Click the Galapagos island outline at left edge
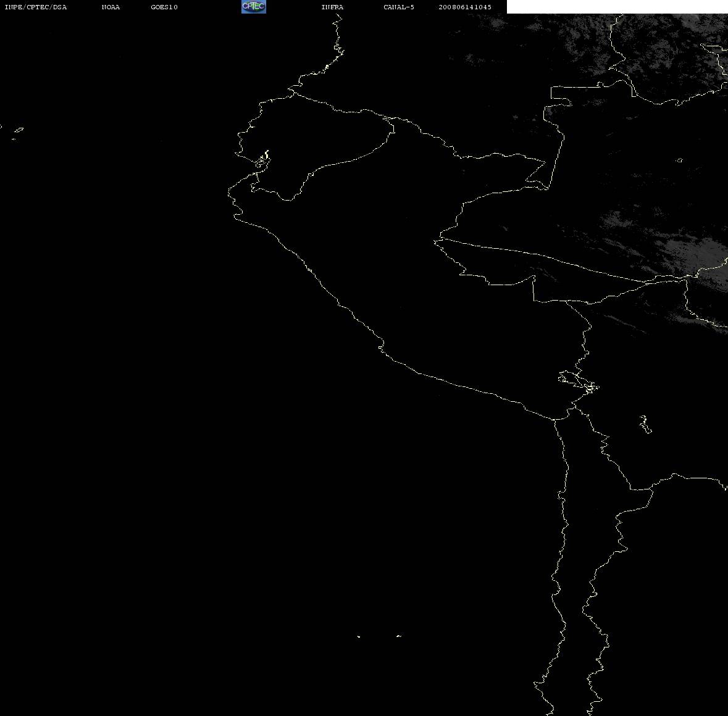The height and width of the screenshot is (716, 728). click(18, 131)
